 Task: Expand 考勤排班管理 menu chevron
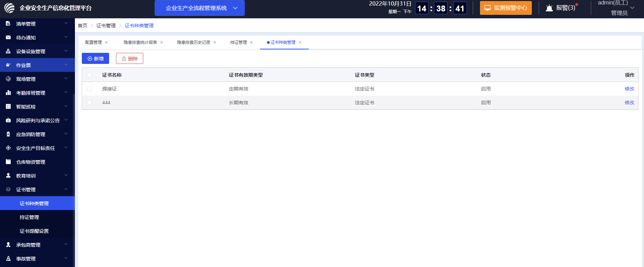pos(66,93)
